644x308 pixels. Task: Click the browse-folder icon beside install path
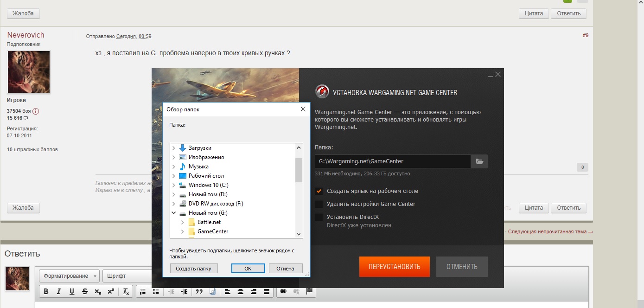coord(479,161)
